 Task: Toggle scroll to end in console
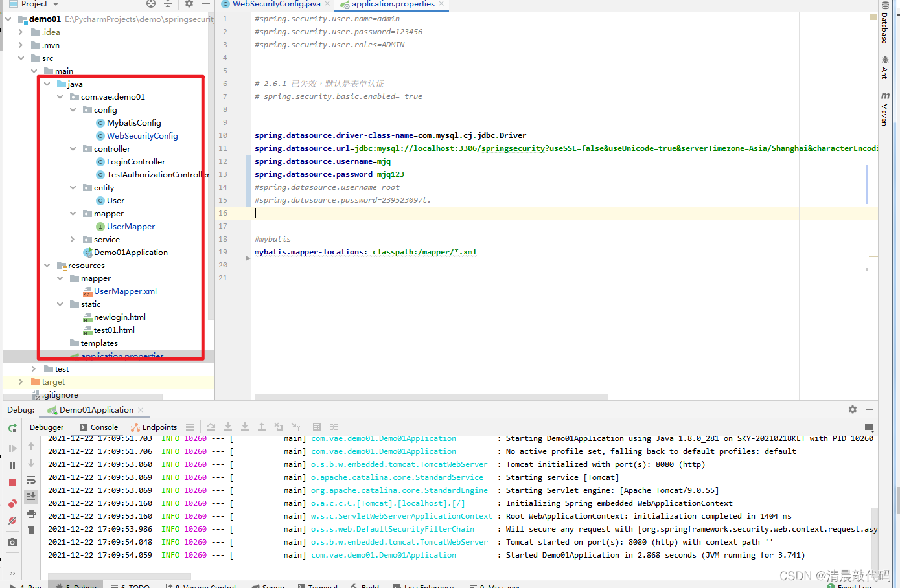(30, 496)
